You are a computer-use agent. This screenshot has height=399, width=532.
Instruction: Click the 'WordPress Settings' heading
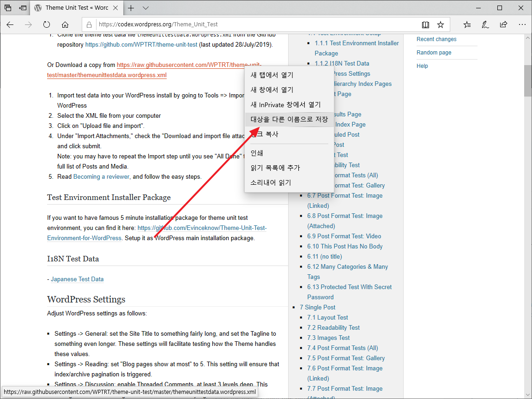86,299
